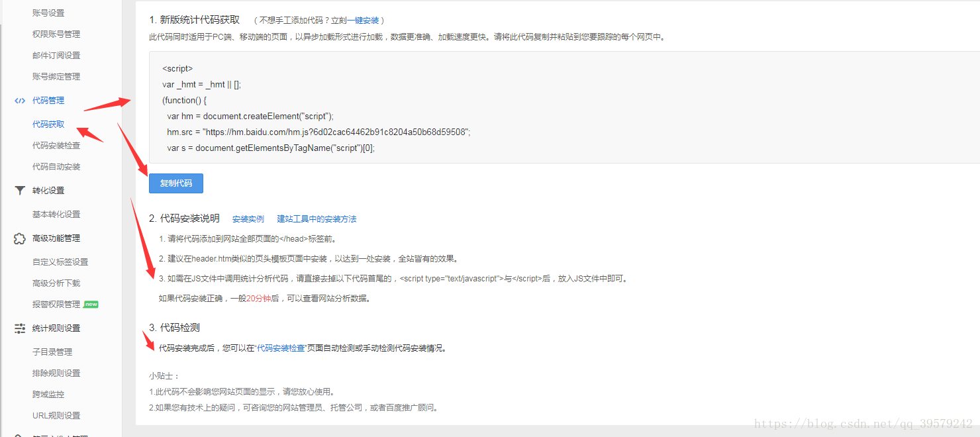Open 报警权限管理 item
This screenshot has width=980, height=437.
pos(56,305)
